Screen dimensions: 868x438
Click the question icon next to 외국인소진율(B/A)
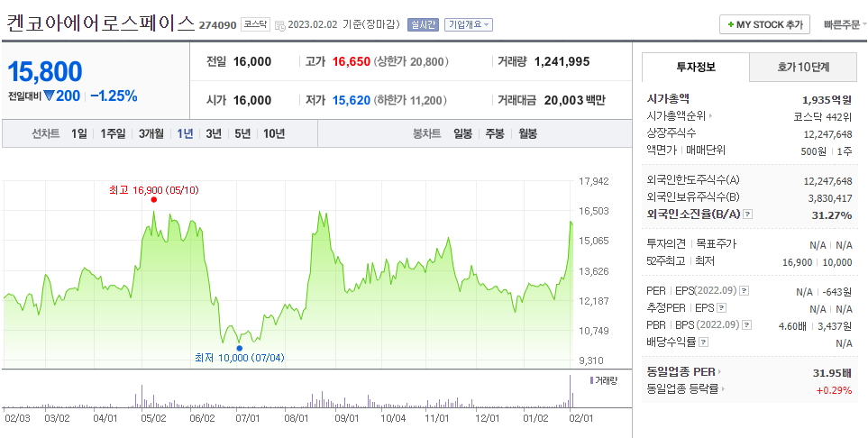coord(747,214)
